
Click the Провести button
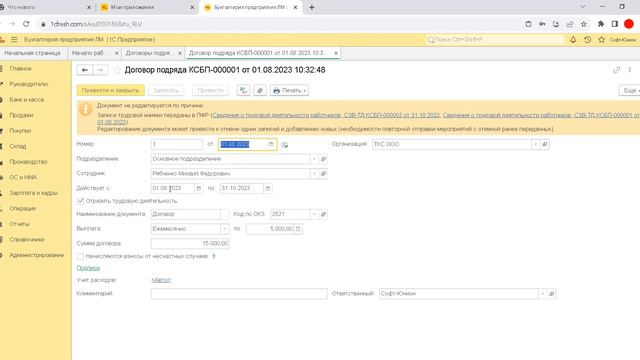click(x=211, y=90)
